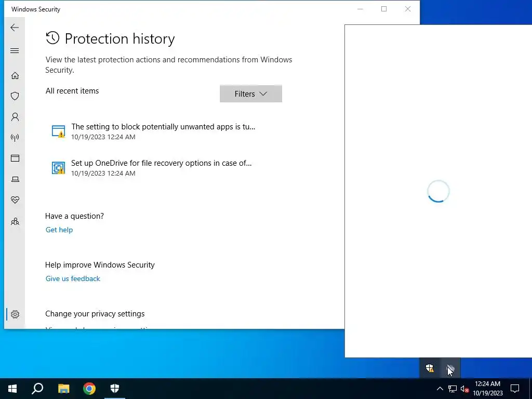Screen dimensions: 532x399
Task: Click the OneDrive file recovery item icon
Action: [x=58, y=168]
